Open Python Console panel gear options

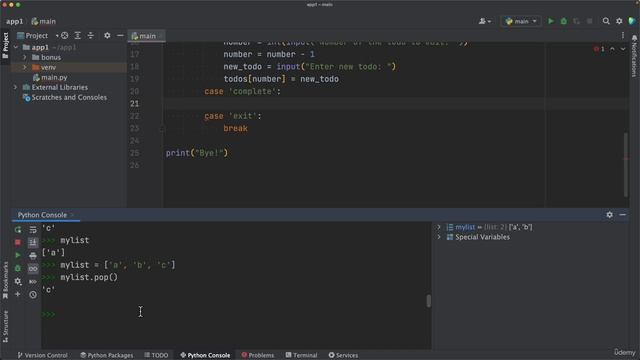click(609, 215)
